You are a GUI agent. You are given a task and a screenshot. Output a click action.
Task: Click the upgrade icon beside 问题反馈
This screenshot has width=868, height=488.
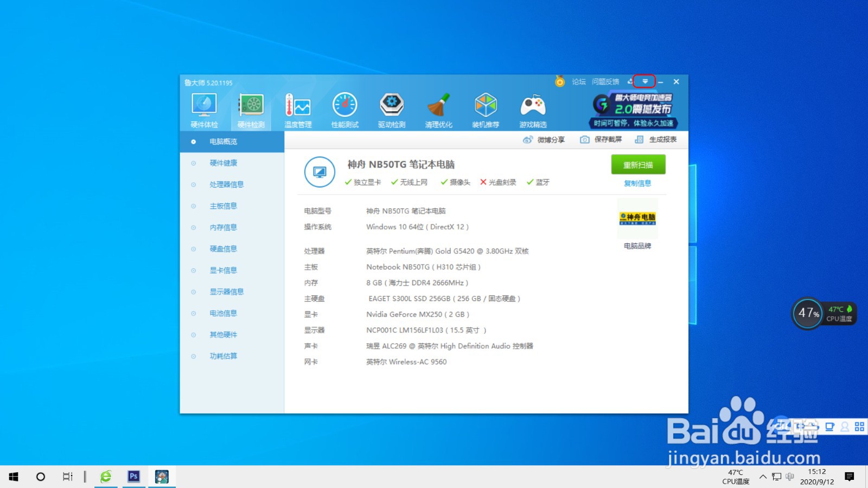(x=630, y=81)
